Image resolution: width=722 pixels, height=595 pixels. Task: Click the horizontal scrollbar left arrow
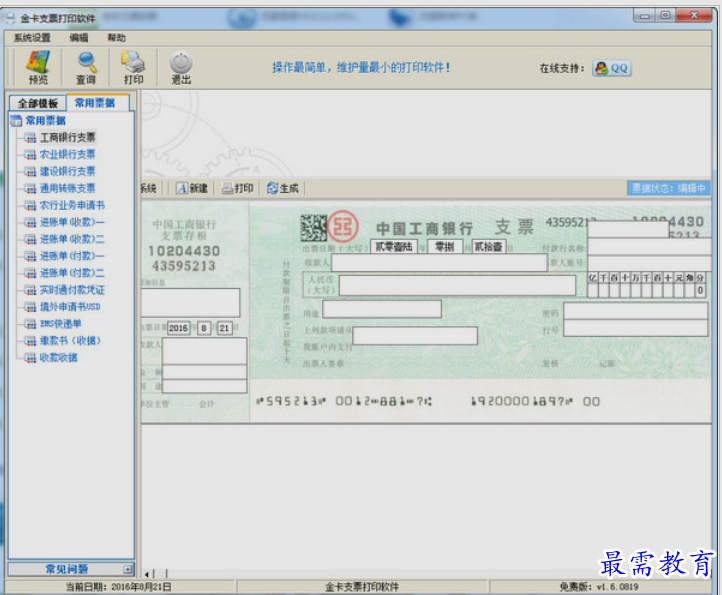146,574
